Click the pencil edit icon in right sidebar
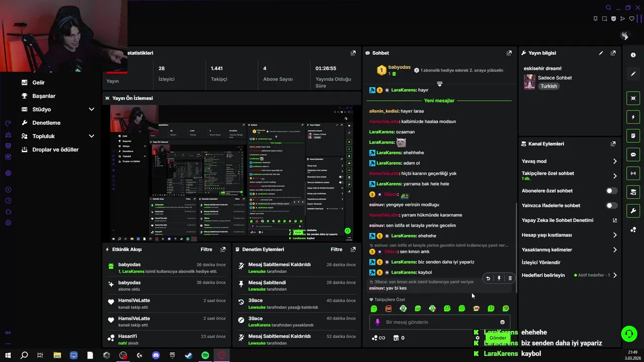 [x=633, y=74]
